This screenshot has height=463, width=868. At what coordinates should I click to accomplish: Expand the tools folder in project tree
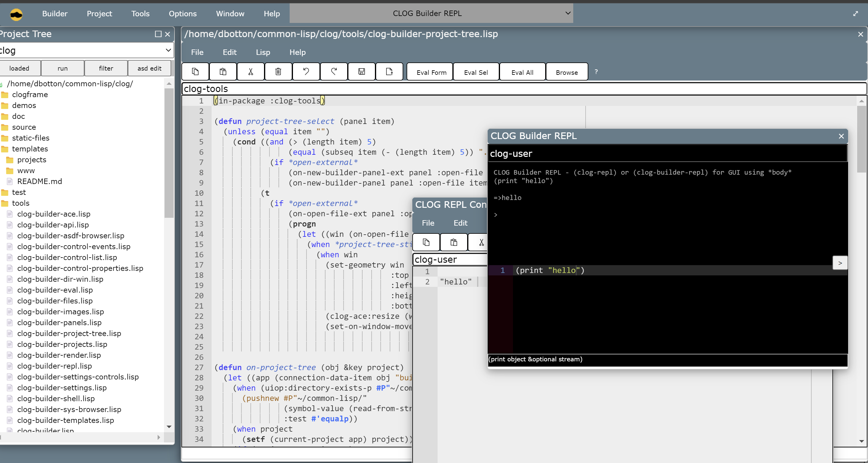pyautogui.click(x=20, y=203)
